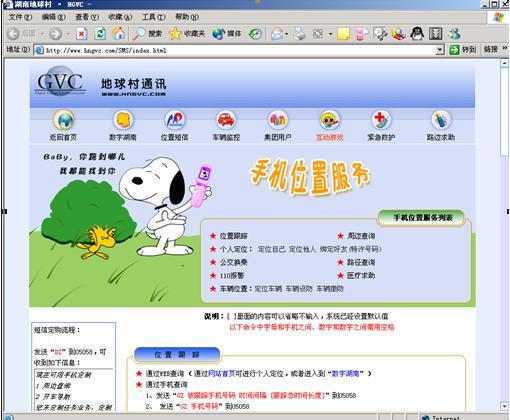Viewport: 510px width, 420px height.
Task: Expand the address bar dropdown arrow
Action: (x=440, y=50)
